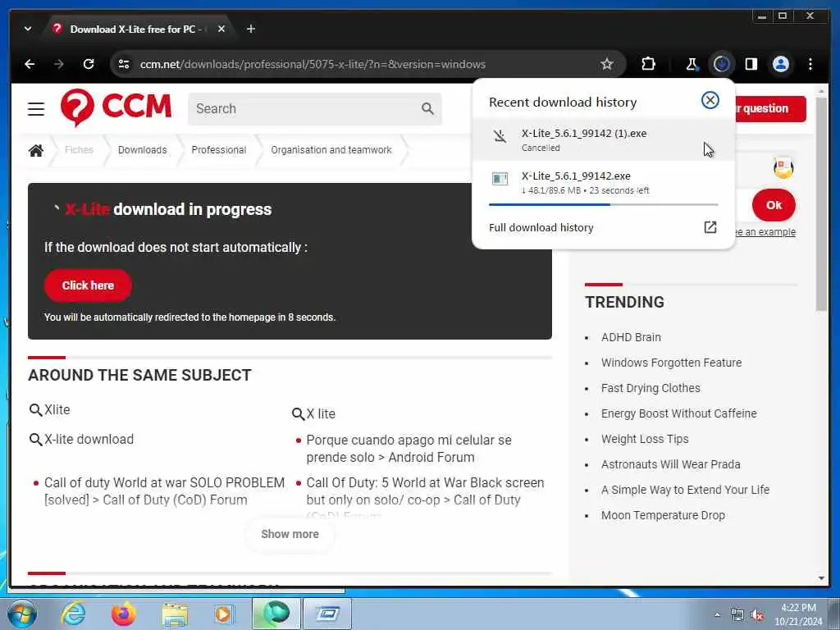
Task: Open Fiches breadcrumb
Action: point(79,150)
